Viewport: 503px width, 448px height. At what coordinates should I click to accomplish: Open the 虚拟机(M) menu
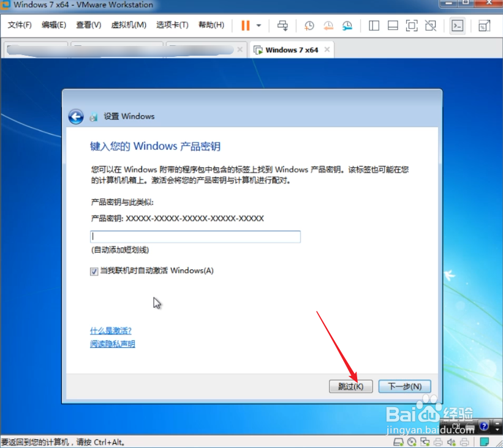[x=127, y=25]
